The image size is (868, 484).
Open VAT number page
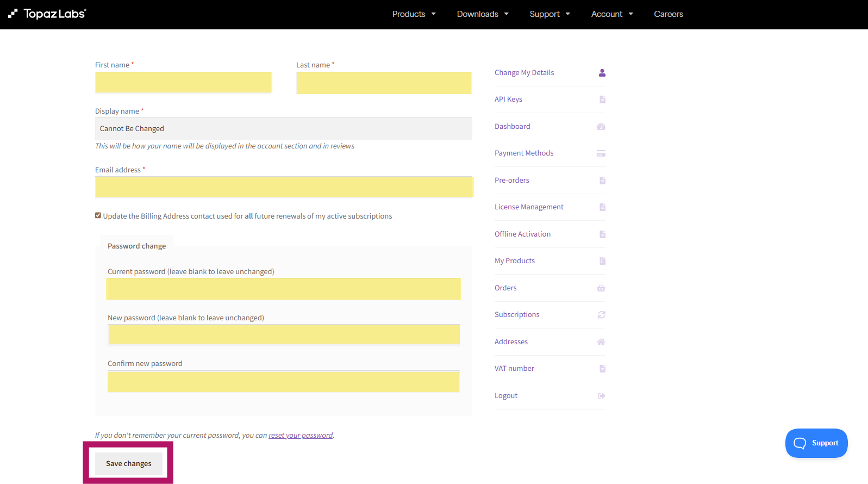[x=514, y=369]
